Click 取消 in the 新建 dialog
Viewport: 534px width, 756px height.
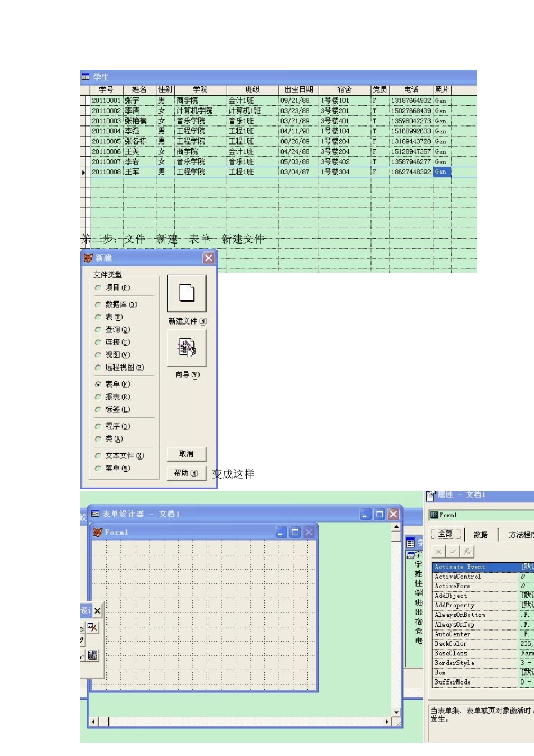tap(187, 454)
